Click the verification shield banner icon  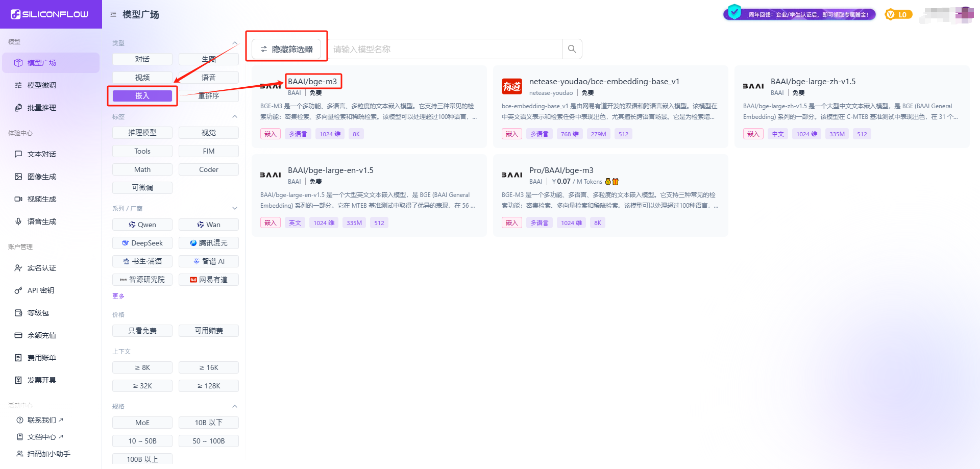(734, 12)
